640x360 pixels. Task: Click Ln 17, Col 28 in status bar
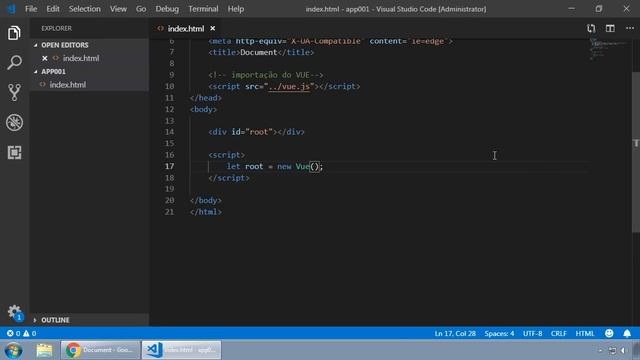coord(455,333)
